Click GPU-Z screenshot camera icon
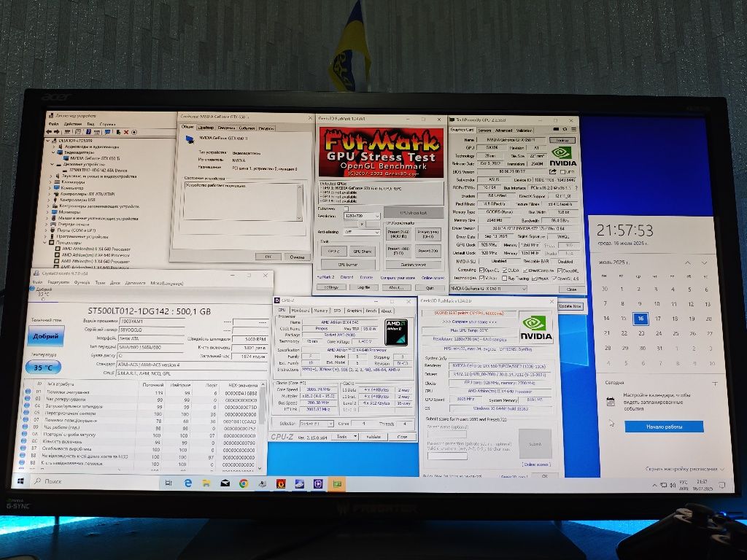The image size is (747, 560). (x=556, y=129)
